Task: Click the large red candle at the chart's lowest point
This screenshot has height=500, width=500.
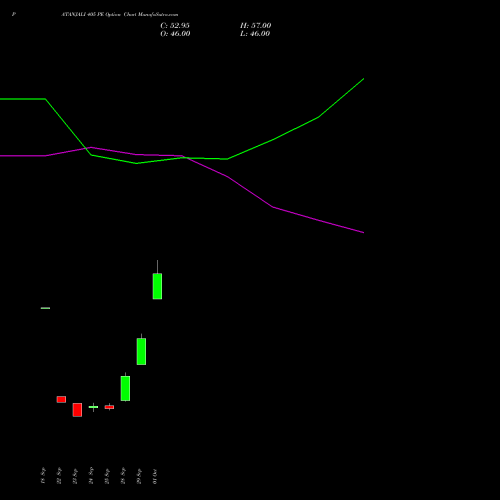Action: [77, 410]
